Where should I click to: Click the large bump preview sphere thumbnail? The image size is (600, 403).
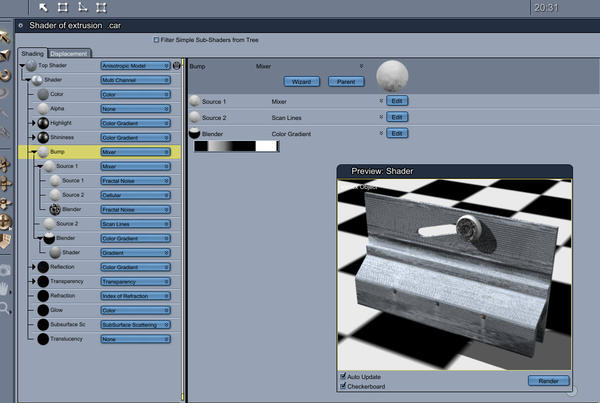click(392, 76)
